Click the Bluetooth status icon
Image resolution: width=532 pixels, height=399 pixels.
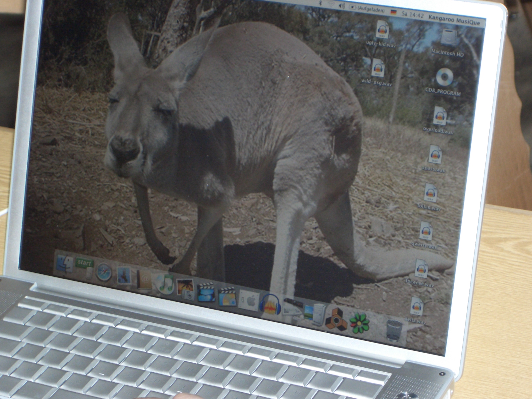(320, 3)
